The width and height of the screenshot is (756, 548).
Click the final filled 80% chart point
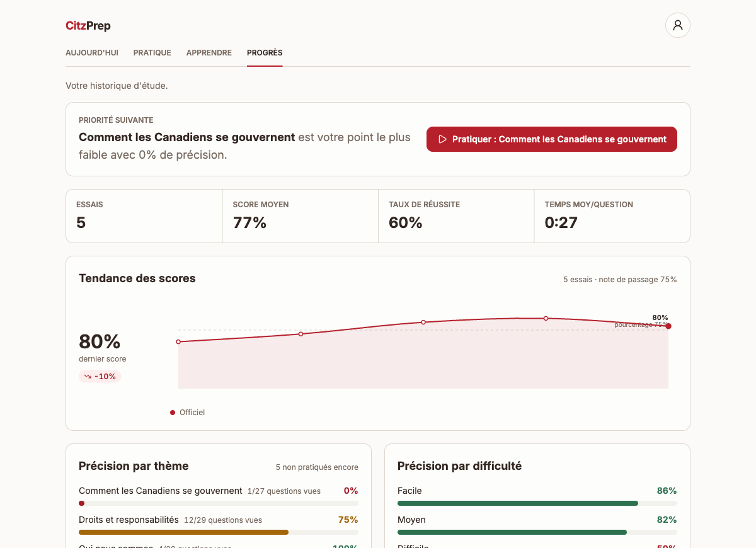[668, 326]
